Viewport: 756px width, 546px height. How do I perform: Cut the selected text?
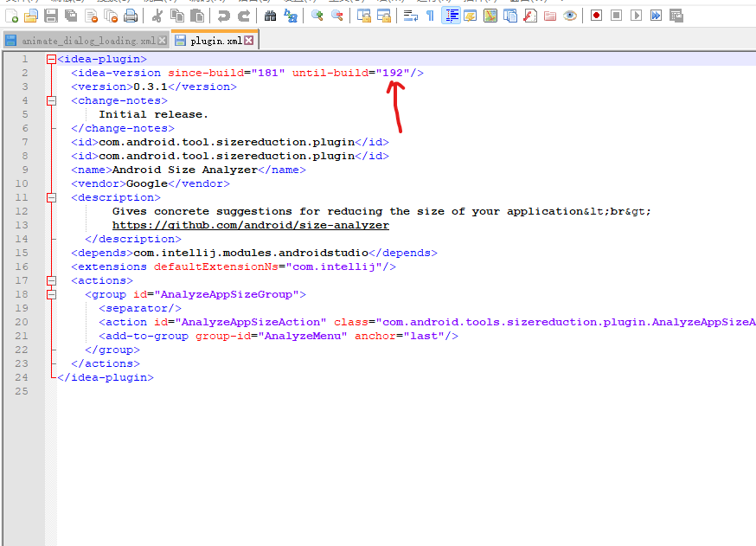pos(157,15)
